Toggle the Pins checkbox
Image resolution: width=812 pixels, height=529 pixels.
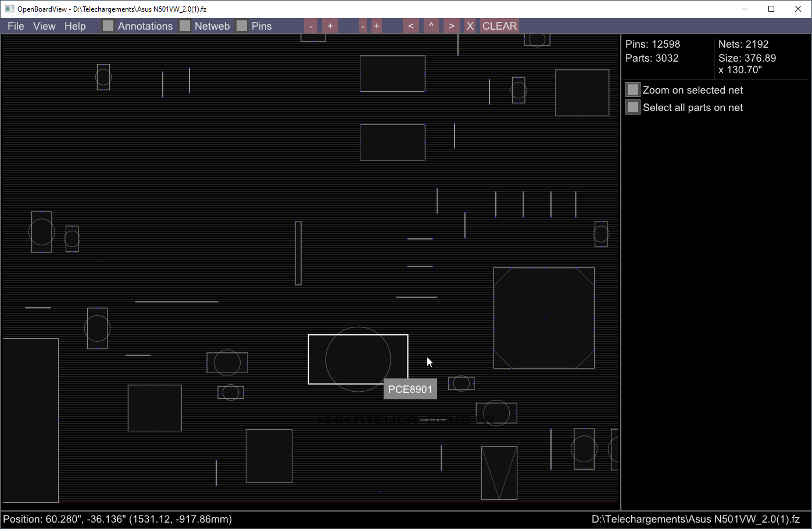click(242, 26)
